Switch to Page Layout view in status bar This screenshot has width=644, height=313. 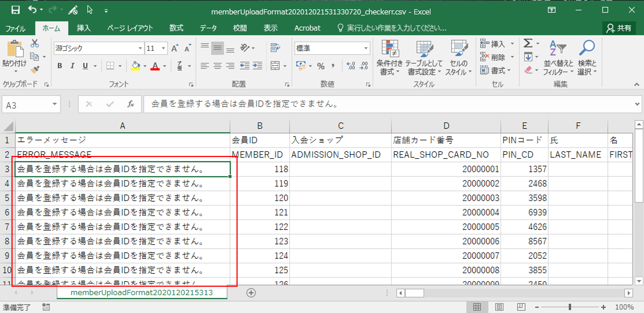pyautogui.click(x=499, y=307)
